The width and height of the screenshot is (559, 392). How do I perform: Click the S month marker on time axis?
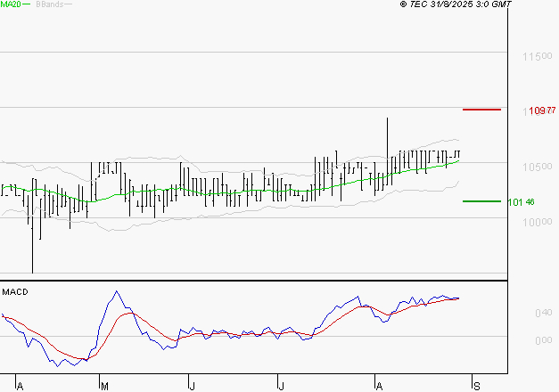476,386
